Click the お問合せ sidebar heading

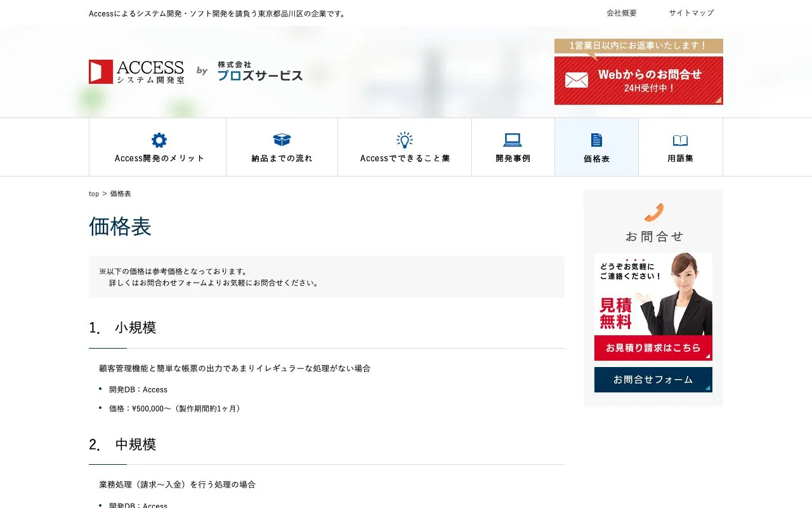[x=654, y=236]
